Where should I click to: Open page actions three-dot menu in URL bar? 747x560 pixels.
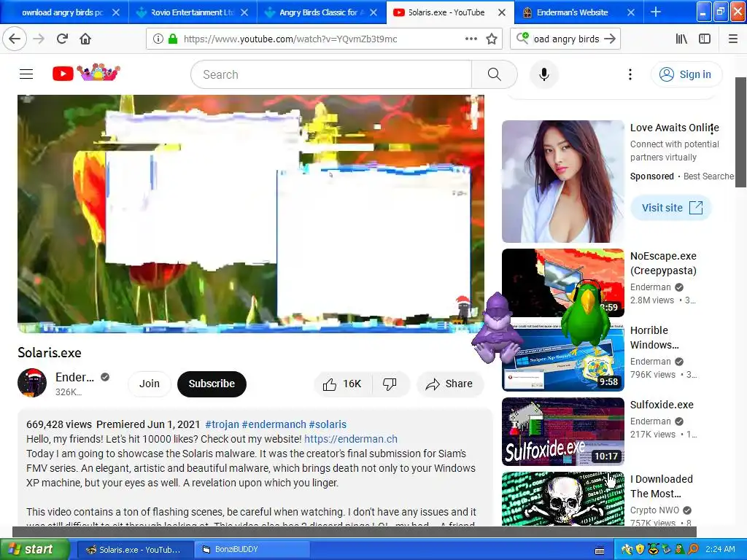(x=471, y=39)
